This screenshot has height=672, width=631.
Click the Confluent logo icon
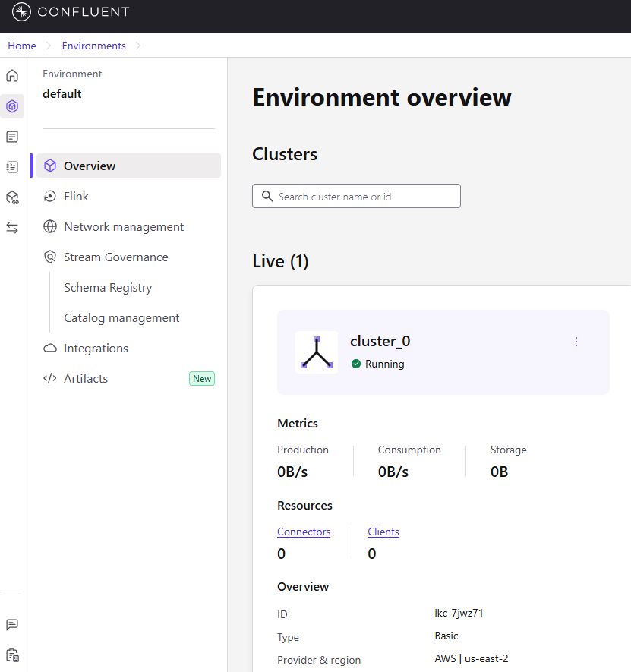point(21,11)
